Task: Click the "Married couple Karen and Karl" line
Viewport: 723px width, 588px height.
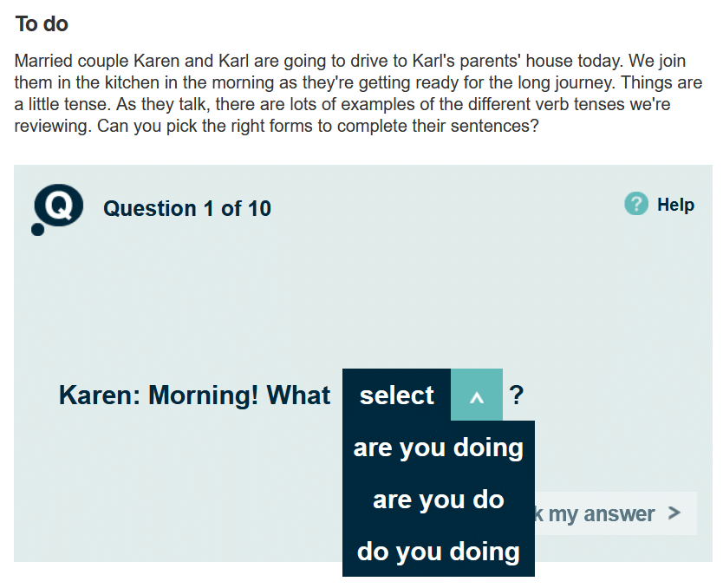Action: 130,64
